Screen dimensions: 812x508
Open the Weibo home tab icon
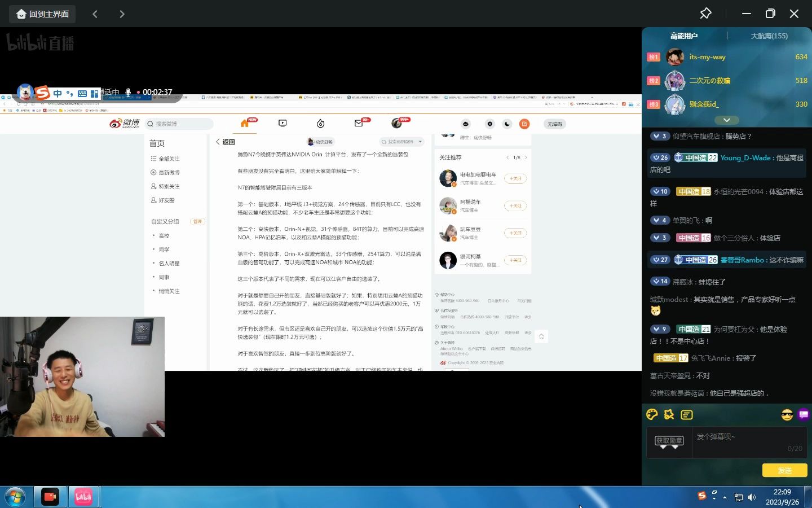tap(245, 123)
